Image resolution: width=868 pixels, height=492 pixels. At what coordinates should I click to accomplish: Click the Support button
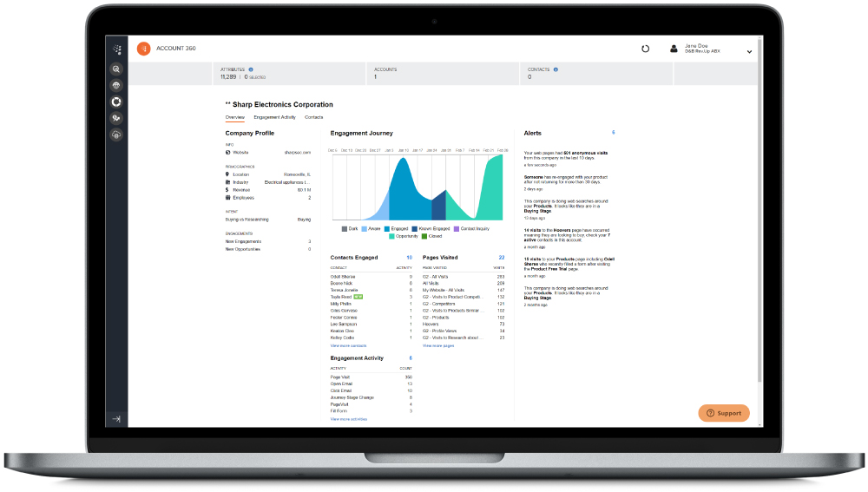(724, 413)
